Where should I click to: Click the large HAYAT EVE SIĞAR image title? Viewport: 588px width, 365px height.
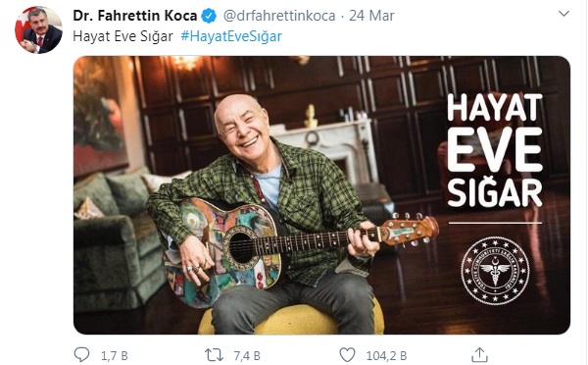(495, 150)
